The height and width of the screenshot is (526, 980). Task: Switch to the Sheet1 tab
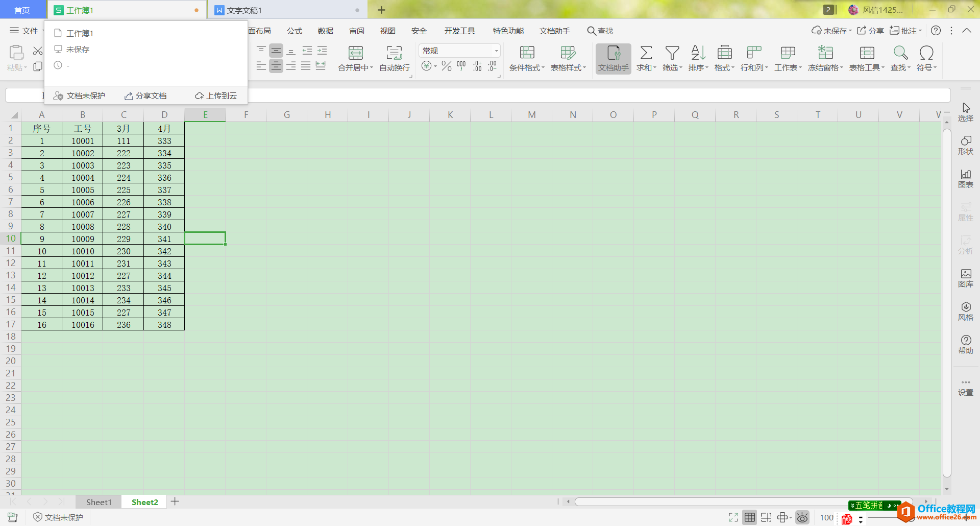(x=99, y=502)
